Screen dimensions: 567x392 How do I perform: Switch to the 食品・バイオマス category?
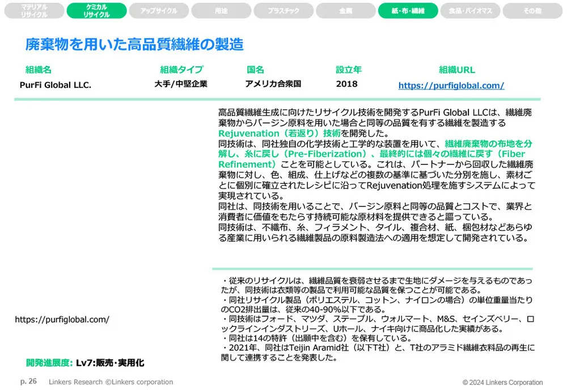[x=469, y=10]
